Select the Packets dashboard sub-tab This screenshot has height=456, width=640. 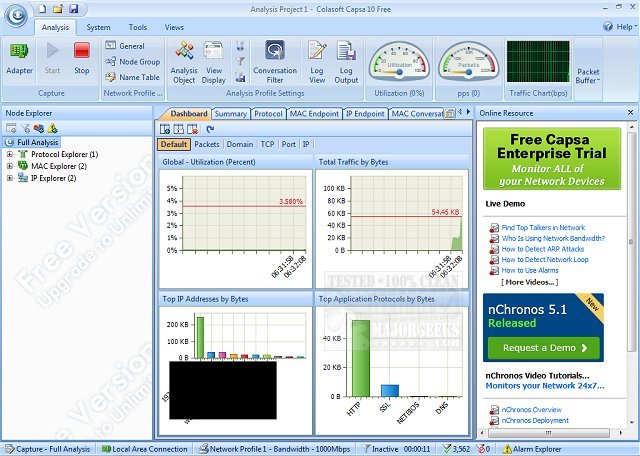(x=207, y=144)
